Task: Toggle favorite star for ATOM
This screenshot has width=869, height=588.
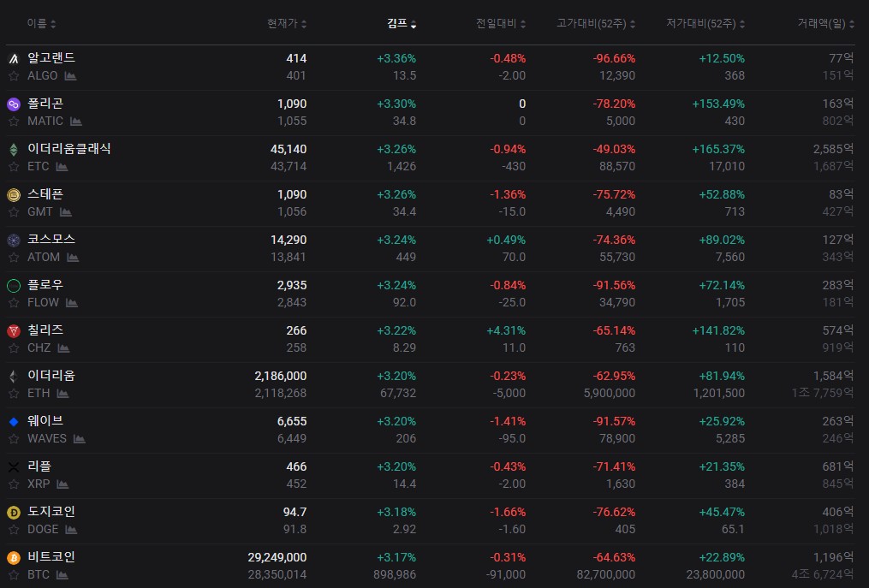Action: [x=14, y=258]
